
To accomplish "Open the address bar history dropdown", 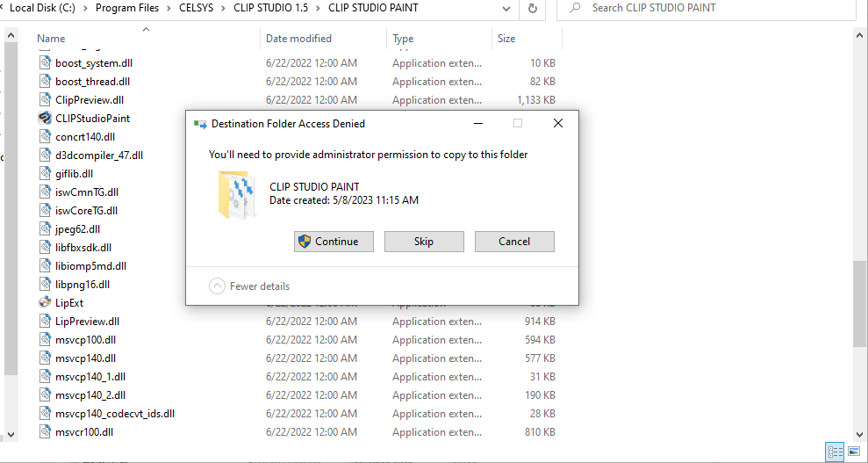I will (506, 8).
